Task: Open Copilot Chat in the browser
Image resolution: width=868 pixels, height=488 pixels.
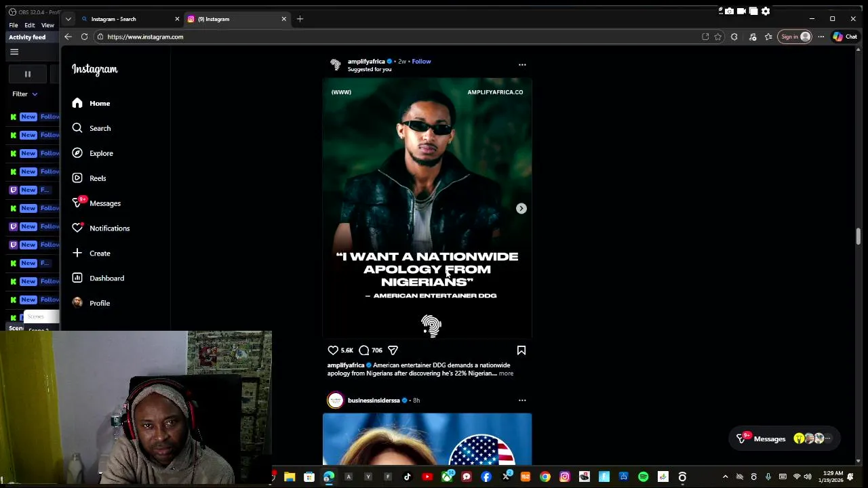Action: click(845, 37)
